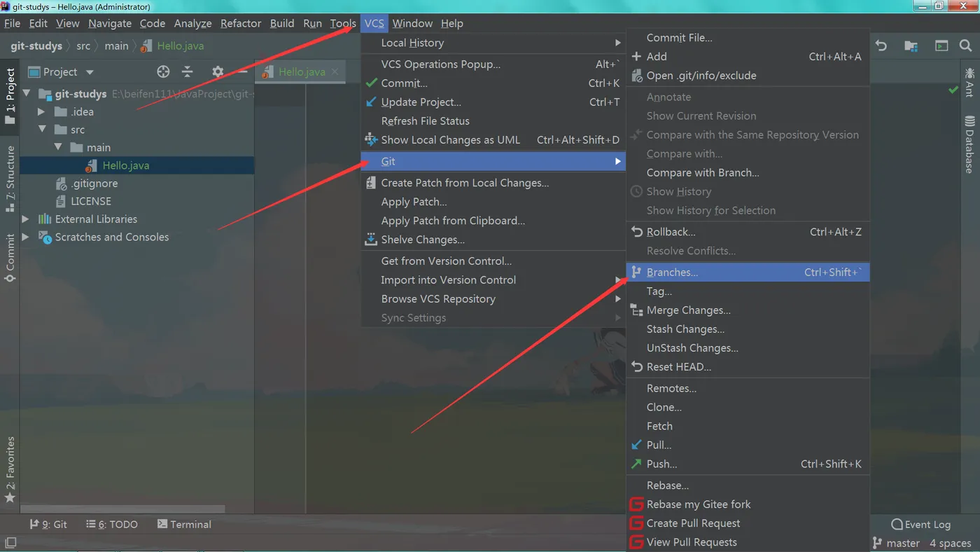Image resolution: width=980 pixels, height=552 pixels.
Task: Select Compare with Branch... entry
Action: [x=748, y=172]
